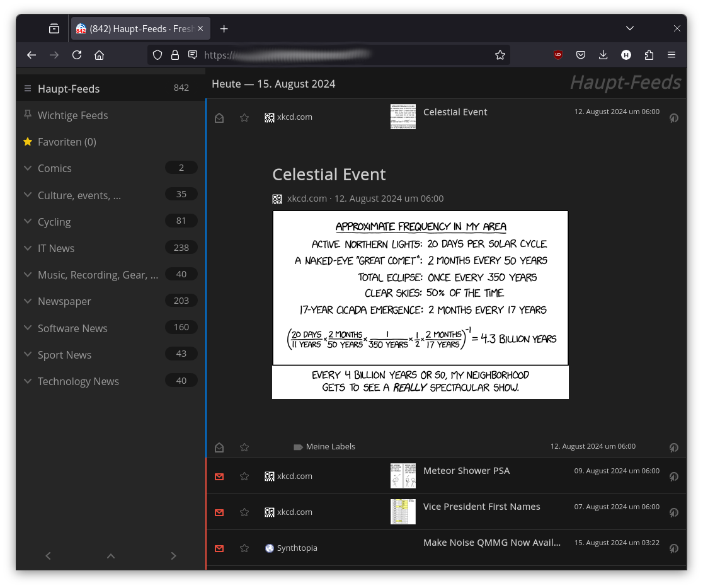Image resolution: width=703 pixels, height=588 pixels.
Task: Open original link for Vice President First Names
Action: point(673,512)
